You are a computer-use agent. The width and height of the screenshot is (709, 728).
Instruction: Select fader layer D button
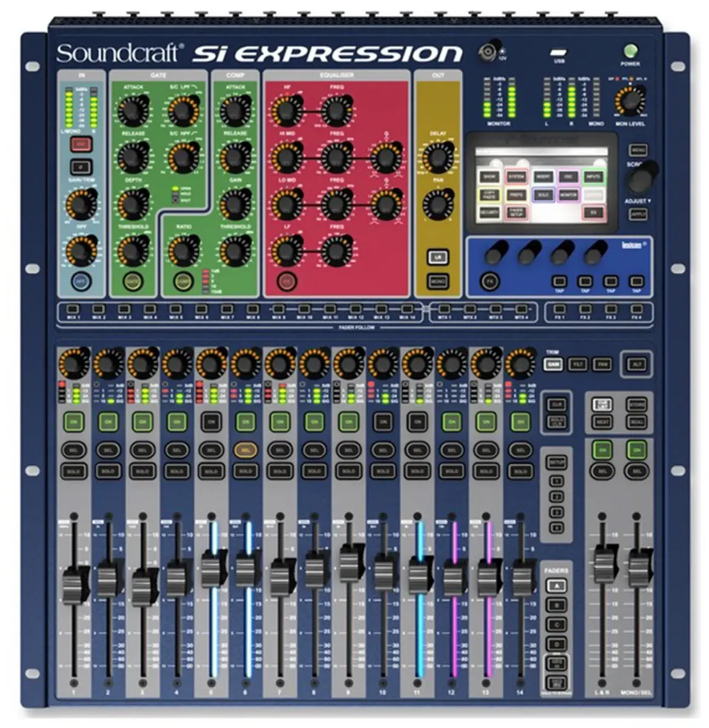(x=556, y=644)
